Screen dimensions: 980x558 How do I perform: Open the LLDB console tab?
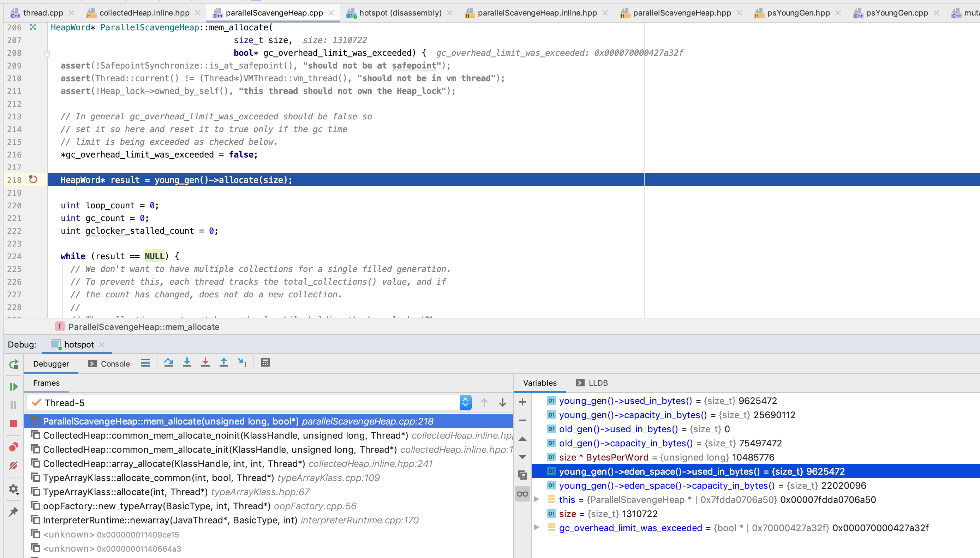pyautogui.click(x=592, y=383)
